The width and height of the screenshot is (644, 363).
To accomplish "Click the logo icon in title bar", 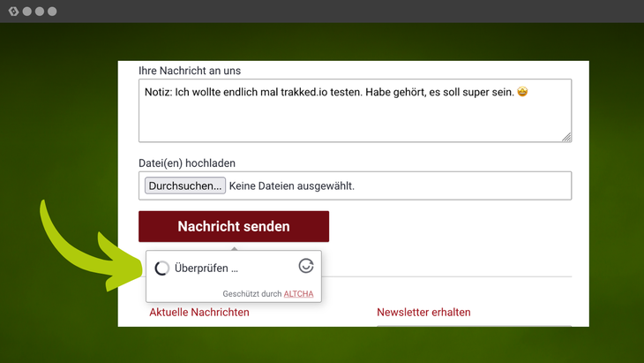I will 13,11.
